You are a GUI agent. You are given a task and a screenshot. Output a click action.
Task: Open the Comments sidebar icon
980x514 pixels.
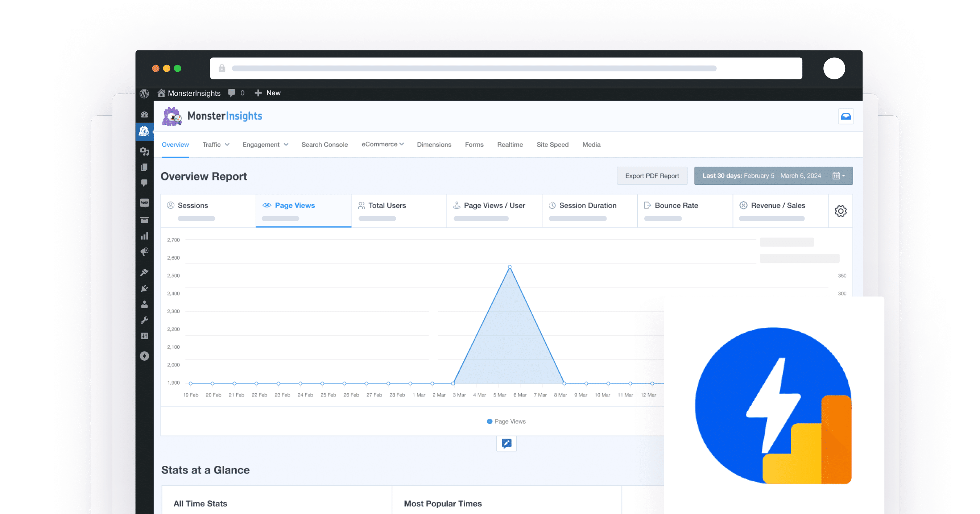[x=144, y=183]
